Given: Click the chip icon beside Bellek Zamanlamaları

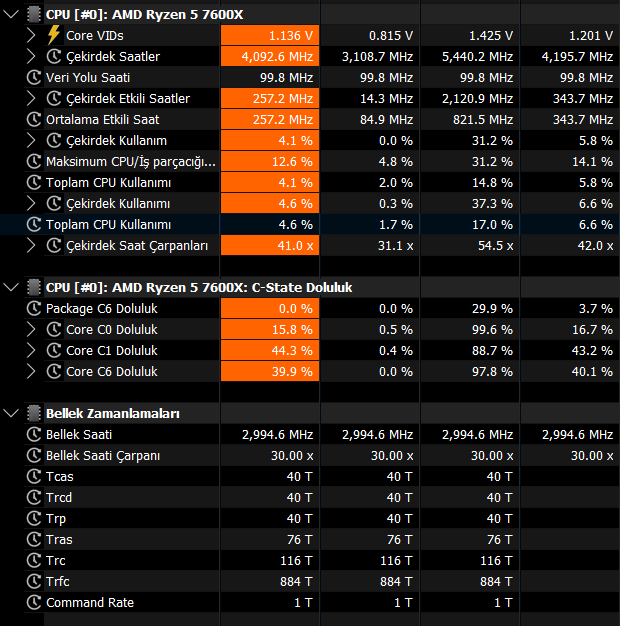Looking at the screenshot, I should (34, 413).
